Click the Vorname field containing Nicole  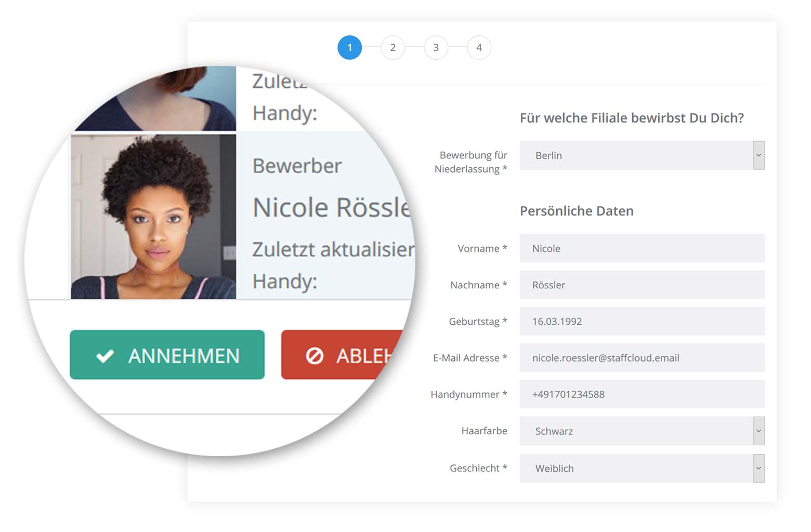[x=642, y=248]
